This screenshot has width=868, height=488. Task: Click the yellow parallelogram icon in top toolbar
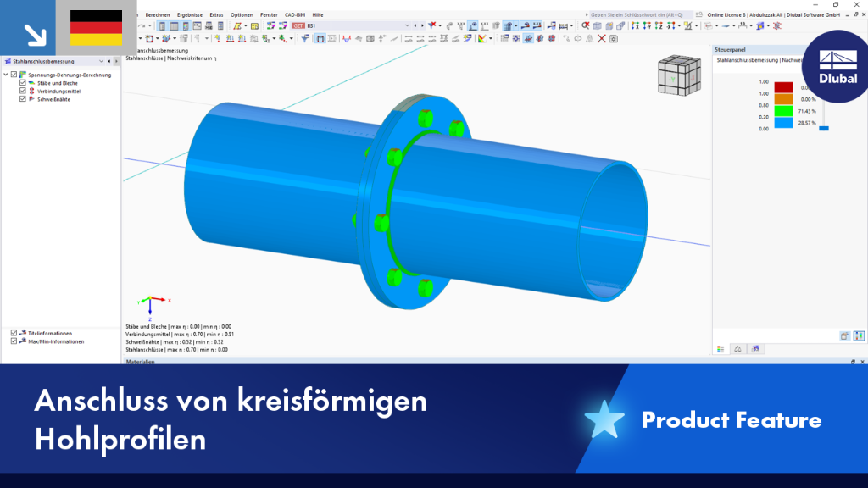click(x=237, y=25)
